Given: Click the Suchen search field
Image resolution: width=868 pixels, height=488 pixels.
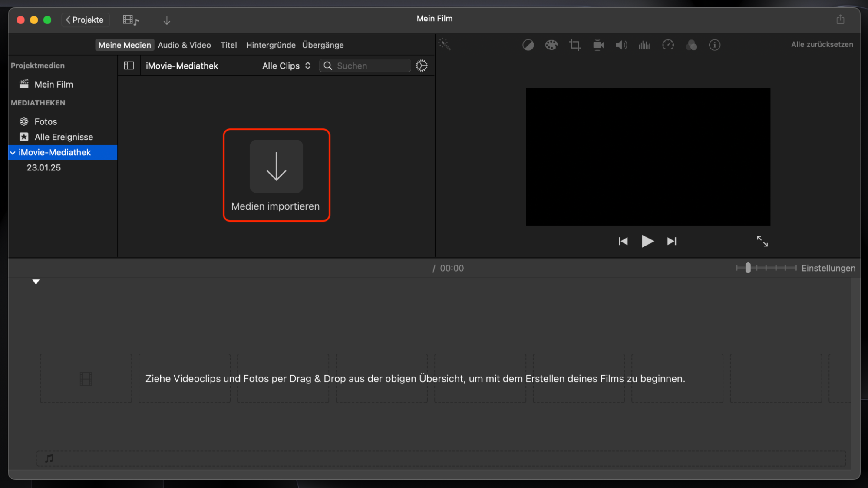Looking at the screenshot, I should pyautogui.click(x=365, y=66).
